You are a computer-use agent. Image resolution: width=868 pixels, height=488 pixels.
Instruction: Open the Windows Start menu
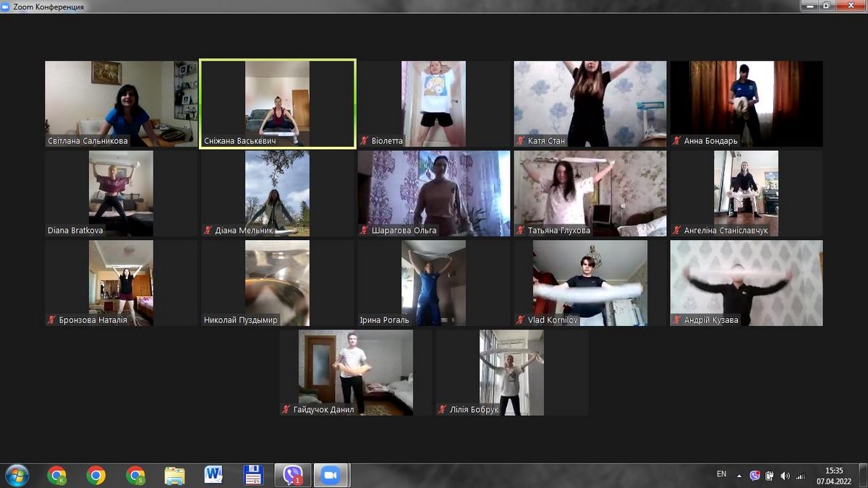(16, 475)
